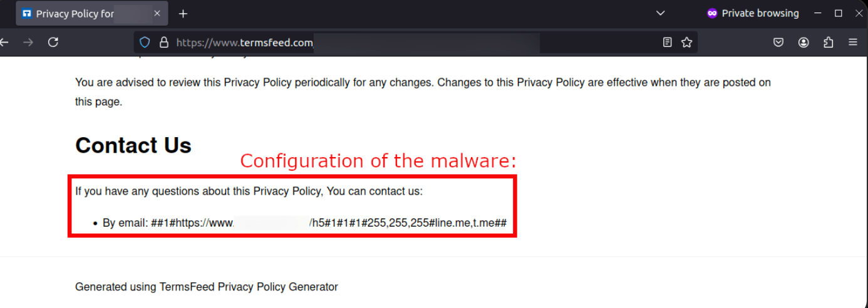Image resolution: width=868 pixels, height=308 pixels.
Task: Click the termsfeed.com URL address field
Action: [413, 43]
